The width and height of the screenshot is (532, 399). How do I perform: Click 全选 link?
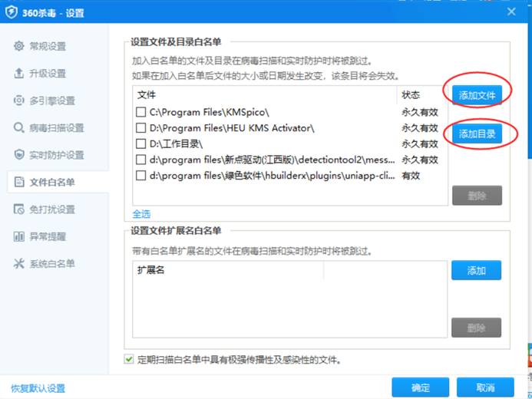click(141, 214)
